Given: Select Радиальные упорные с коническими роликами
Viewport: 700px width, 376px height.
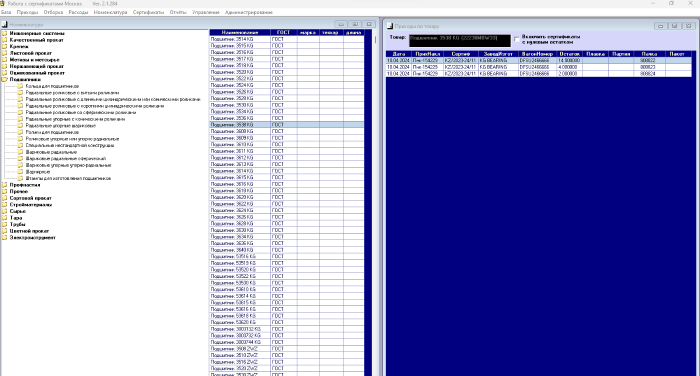Looking at the screenshot, I should click(75, 119).
